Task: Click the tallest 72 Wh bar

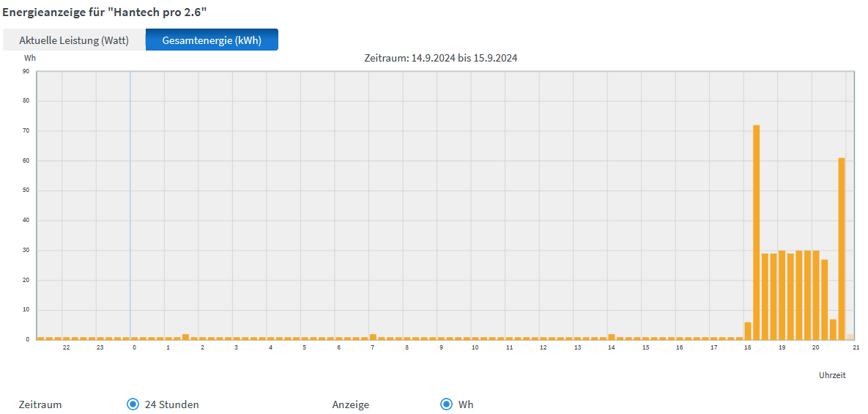Action: click(x=757, y=232)
